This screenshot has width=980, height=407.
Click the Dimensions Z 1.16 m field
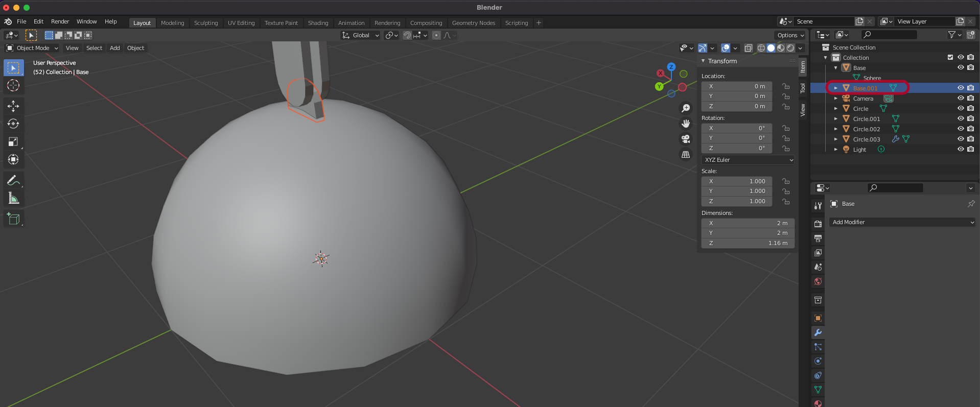tap(748, 243)
